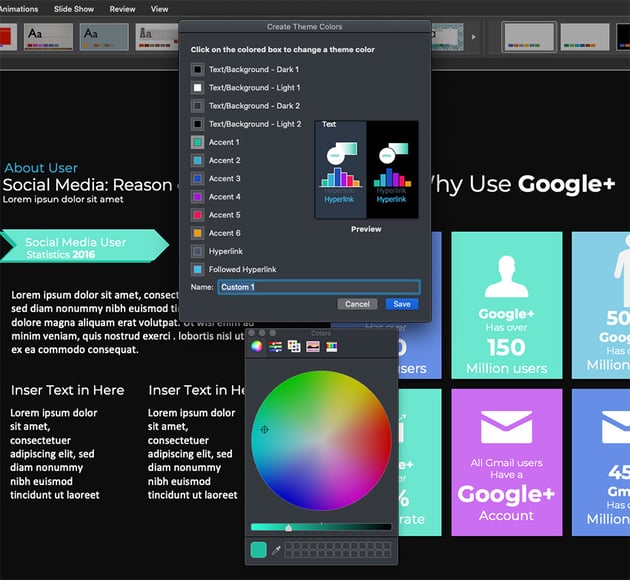Viewport: 630px width, 580px height.
Task: Click the brightness slider under the color wheel
Action: (x=321, y=527)
